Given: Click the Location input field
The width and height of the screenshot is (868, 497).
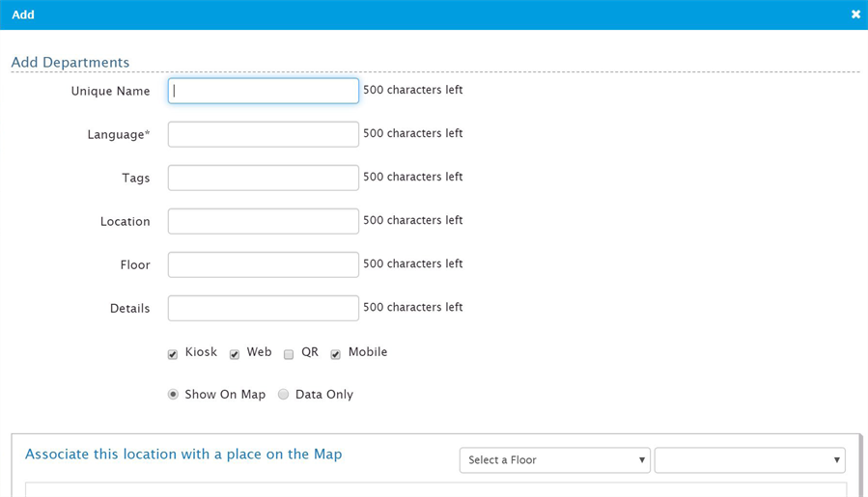Looking at the screenshot, I should (264, 221).
